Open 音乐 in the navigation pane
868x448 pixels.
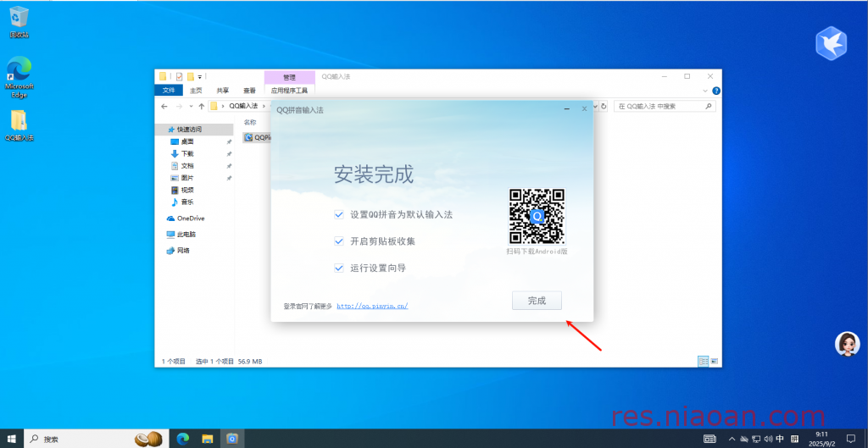tap(187, 202)
